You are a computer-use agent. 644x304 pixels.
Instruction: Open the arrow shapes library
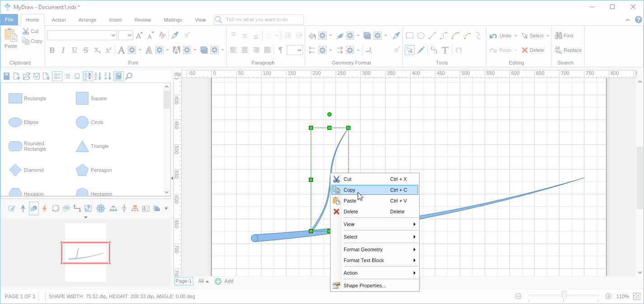tap(23, 208)
